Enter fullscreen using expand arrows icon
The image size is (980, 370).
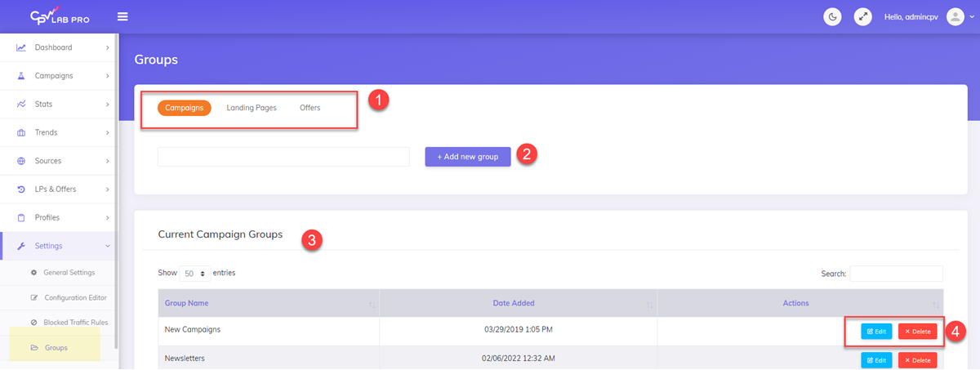click(862, 16)
